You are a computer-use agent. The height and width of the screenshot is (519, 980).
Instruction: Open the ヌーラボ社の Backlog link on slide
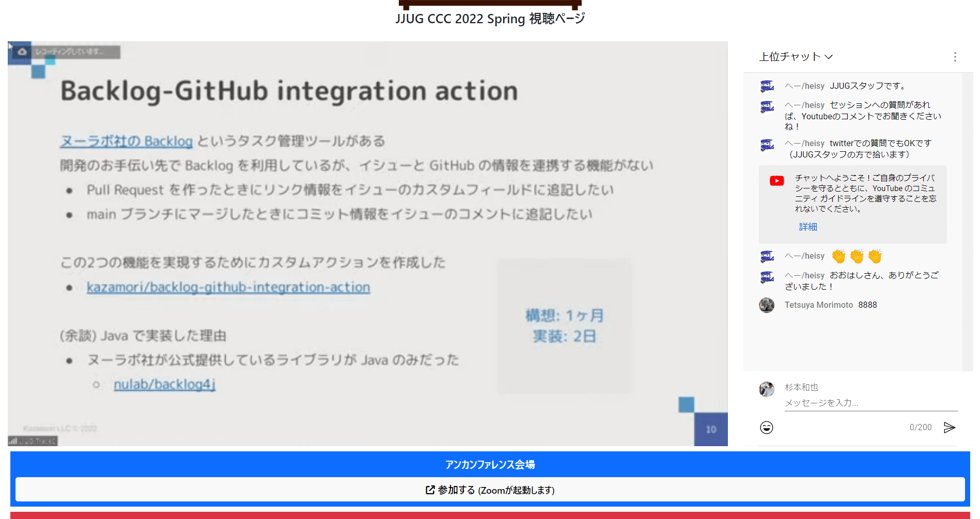click(x=127, y=141)
